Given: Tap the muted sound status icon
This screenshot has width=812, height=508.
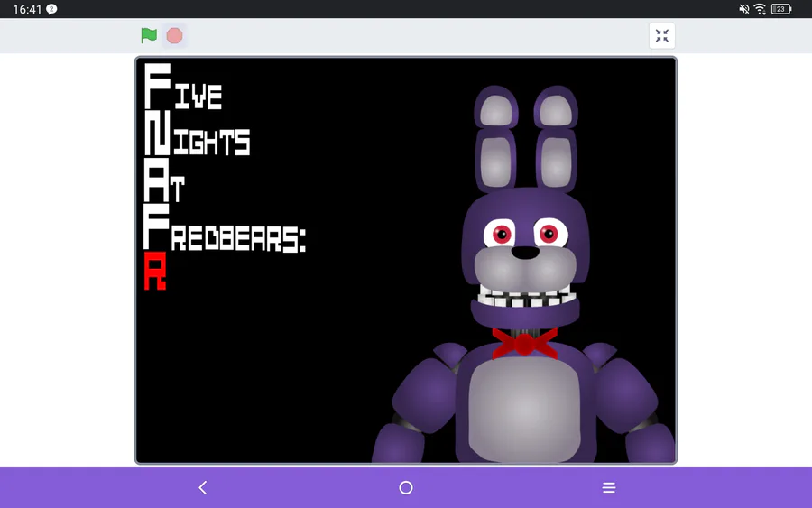Looking at the screenshot, I should (744, 9).
